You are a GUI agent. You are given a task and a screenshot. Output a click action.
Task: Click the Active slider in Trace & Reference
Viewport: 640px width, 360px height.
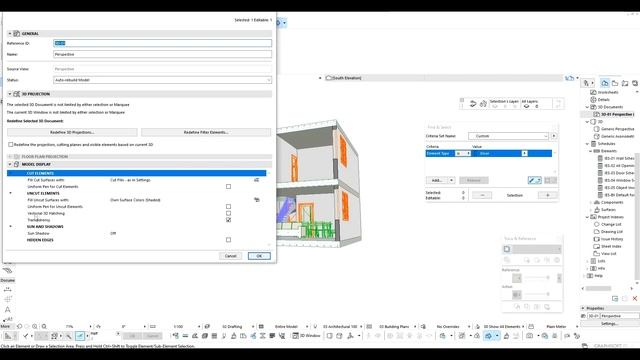(537, 294)
